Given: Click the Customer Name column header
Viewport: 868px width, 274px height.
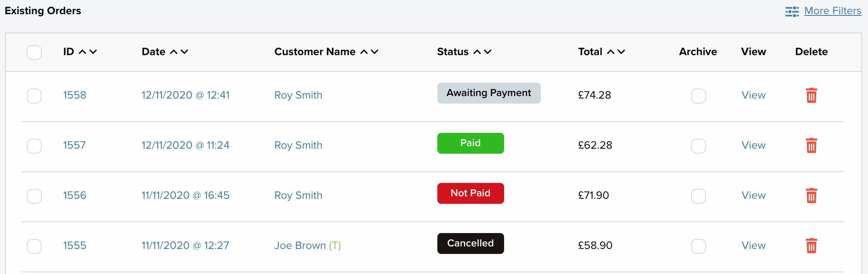Looking at the screenshot, I should coord(315,52).
